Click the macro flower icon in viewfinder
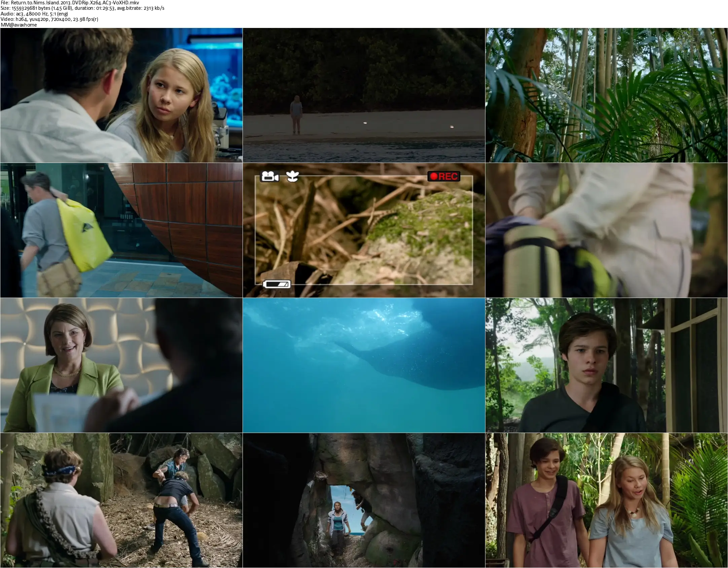This screenshot has height=568, width=728. pyautogui.click(x=292, y=176)
